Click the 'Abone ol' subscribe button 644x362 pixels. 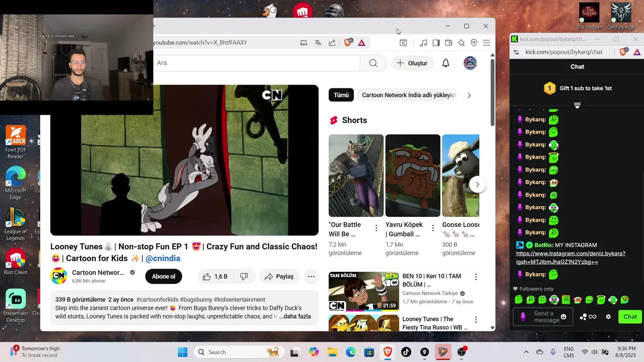(164, 277)
